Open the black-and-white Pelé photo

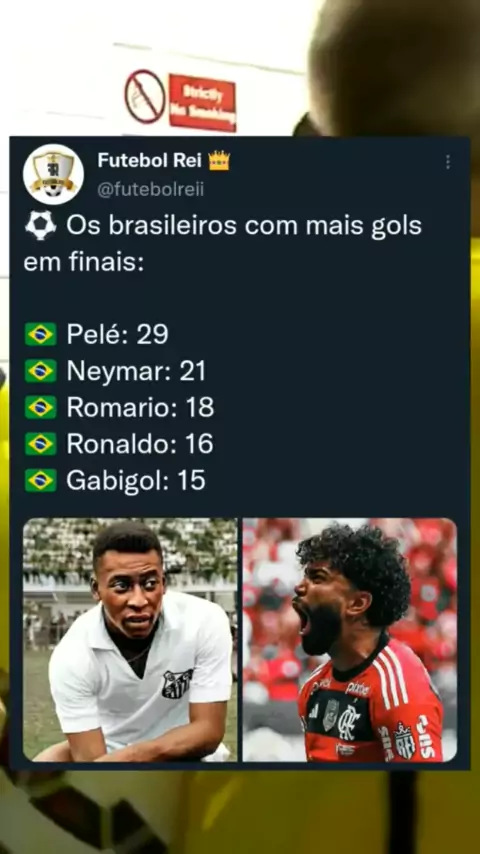(x=130, y=639)
